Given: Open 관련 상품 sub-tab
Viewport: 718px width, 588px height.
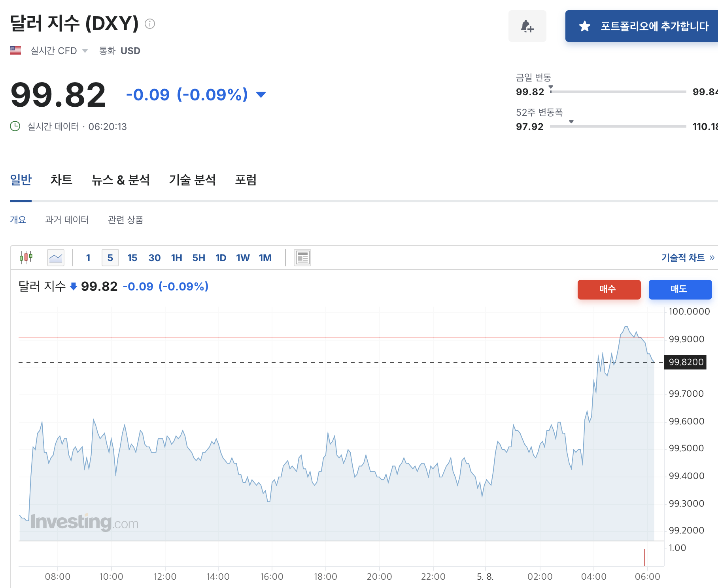Looking at the screenshot, I should [125, 220].
